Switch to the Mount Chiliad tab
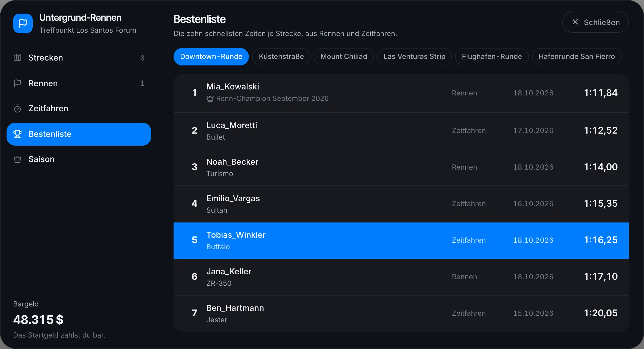The image size is (644, 349). 344,57
